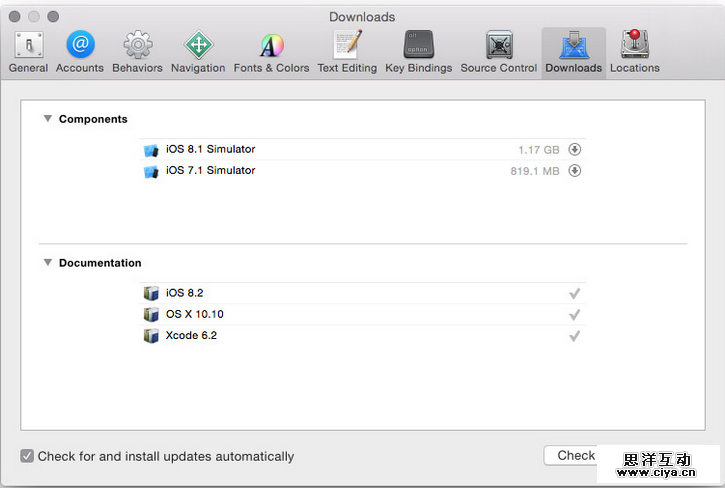The width and height of the screenshot is (725, 488).
Task: Switch to the Locations pane
Action: 634,52
